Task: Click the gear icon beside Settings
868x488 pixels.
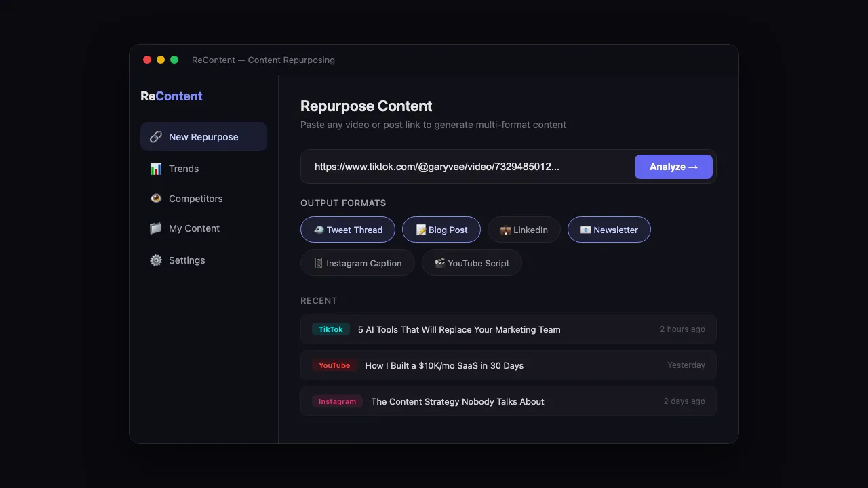Action: pyautogui.click(x=156, y=260)
